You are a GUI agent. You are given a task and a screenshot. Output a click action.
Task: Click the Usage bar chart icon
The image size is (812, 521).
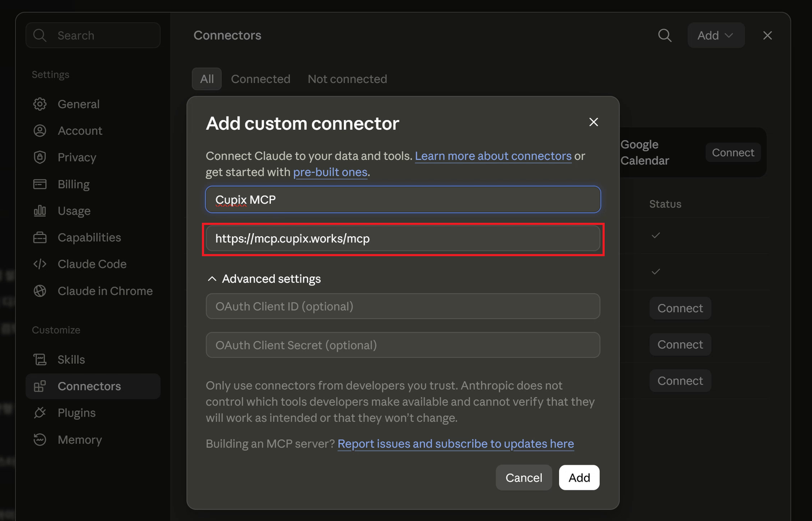click(40, 211)
